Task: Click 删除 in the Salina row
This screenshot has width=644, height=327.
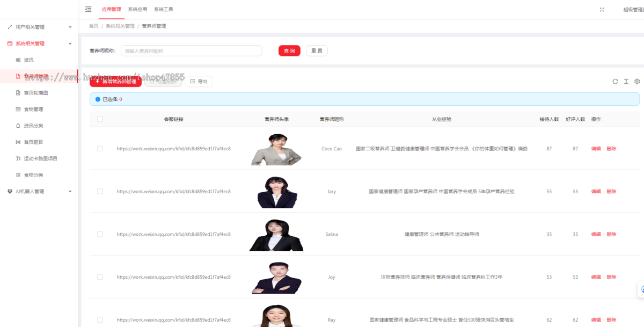Action: (611, 234)
